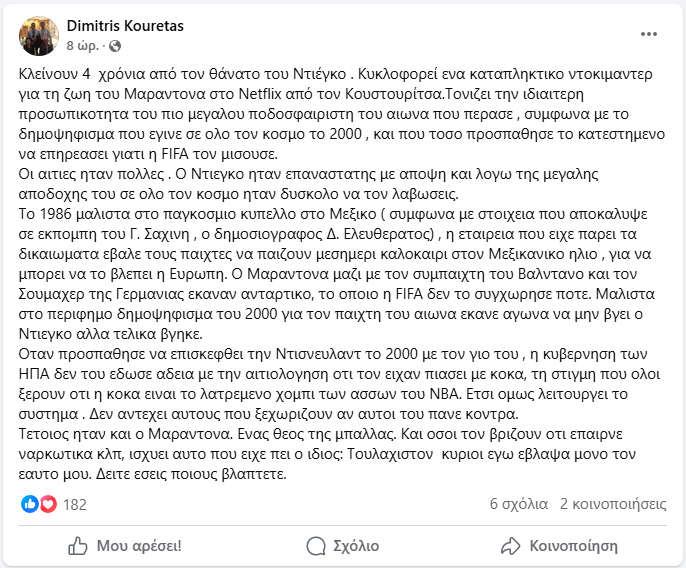686x568 pixels.
Task: Toggle like with the 'Μου αρέσει!' label
Action: coord(139,545)
